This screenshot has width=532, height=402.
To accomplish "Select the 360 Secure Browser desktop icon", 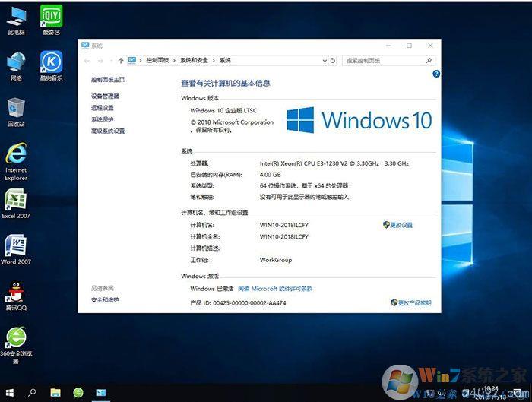I will (x=16, y=338).
